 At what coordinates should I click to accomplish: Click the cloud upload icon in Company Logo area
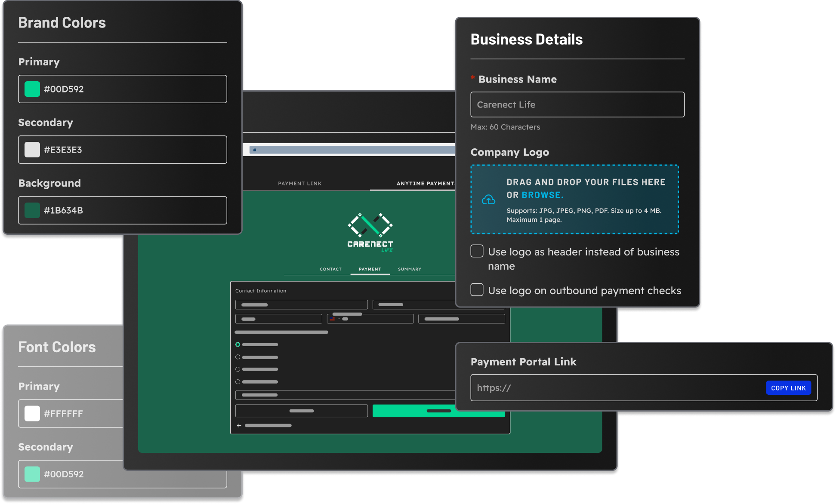(489, 199)
